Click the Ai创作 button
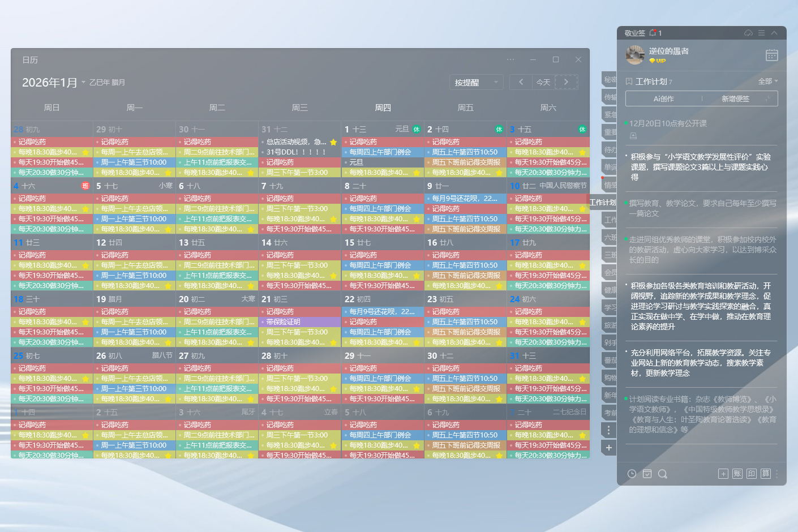 (663, 98)
